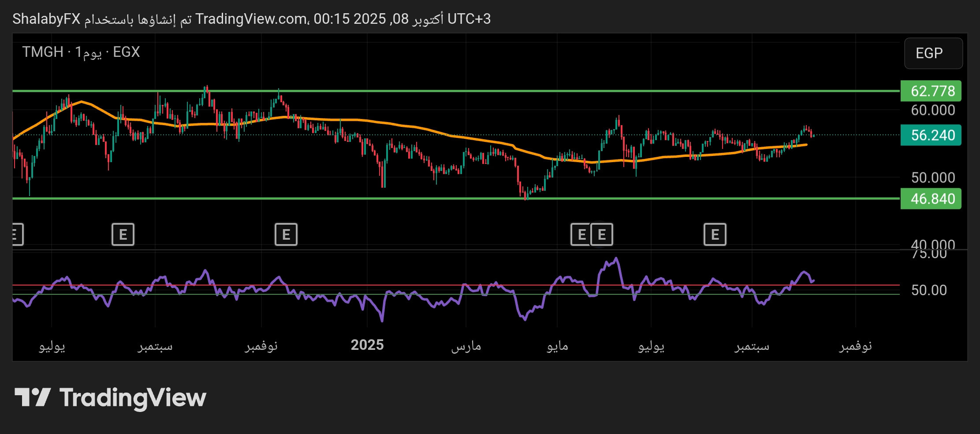
Task: Open the EGP currency selector
Action: click(933, 53)
